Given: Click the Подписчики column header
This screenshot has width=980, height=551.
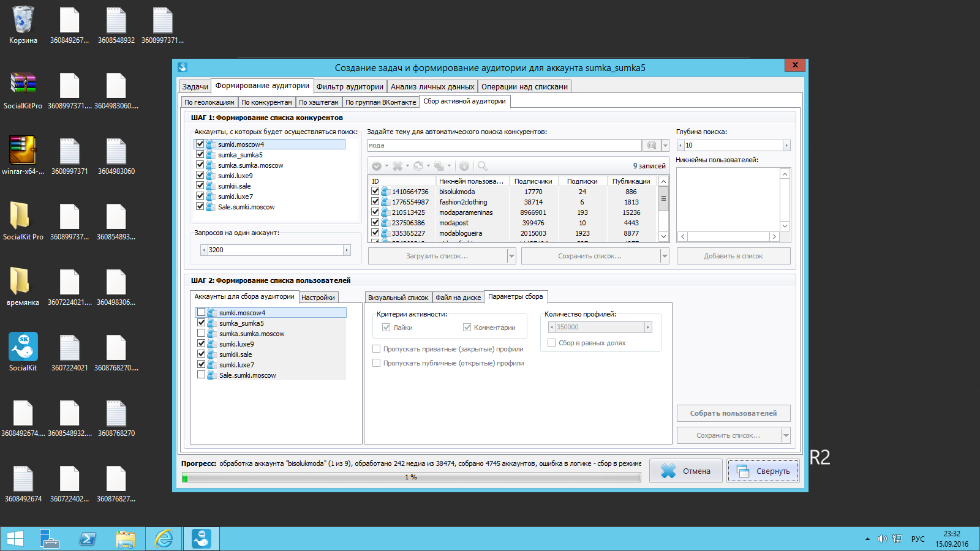Looking at the screenshot, I should (533, 181).
